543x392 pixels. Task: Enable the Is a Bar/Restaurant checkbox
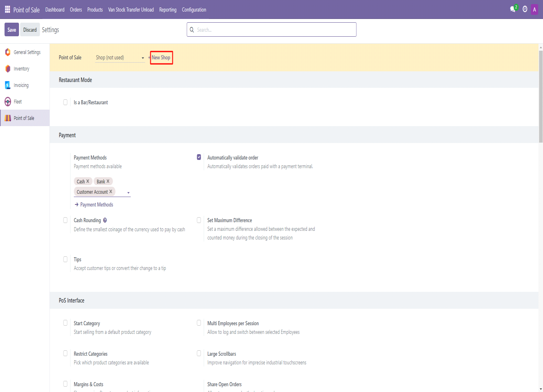65,102
